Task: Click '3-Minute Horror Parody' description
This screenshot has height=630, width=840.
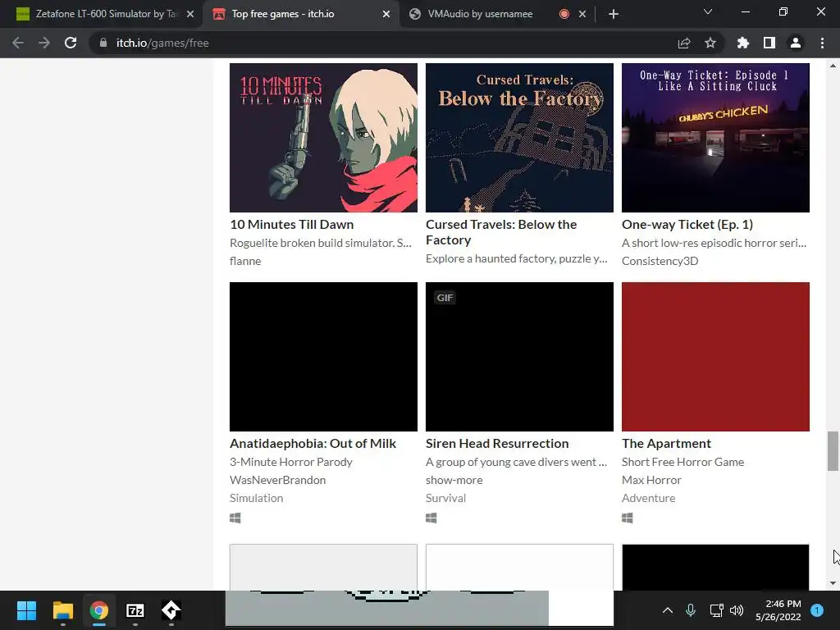Action: pyautogui.click(x=291, y=462)
